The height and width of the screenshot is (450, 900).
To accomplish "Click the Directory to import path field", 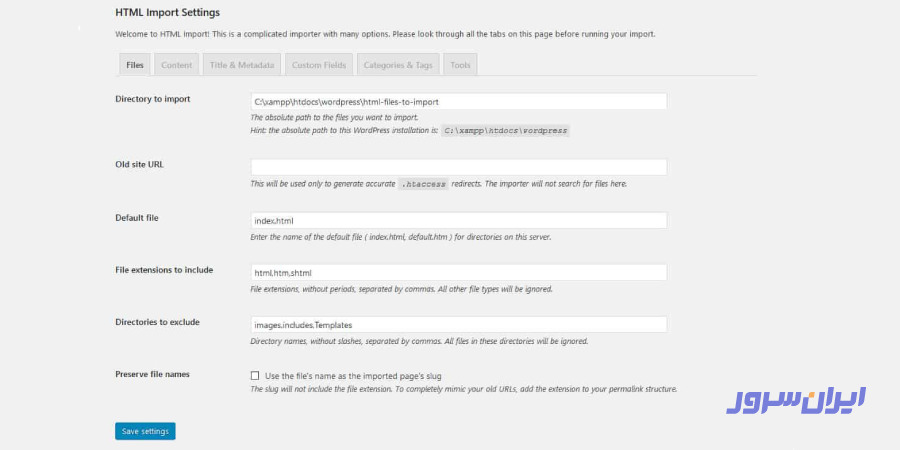I will point(458,102).
